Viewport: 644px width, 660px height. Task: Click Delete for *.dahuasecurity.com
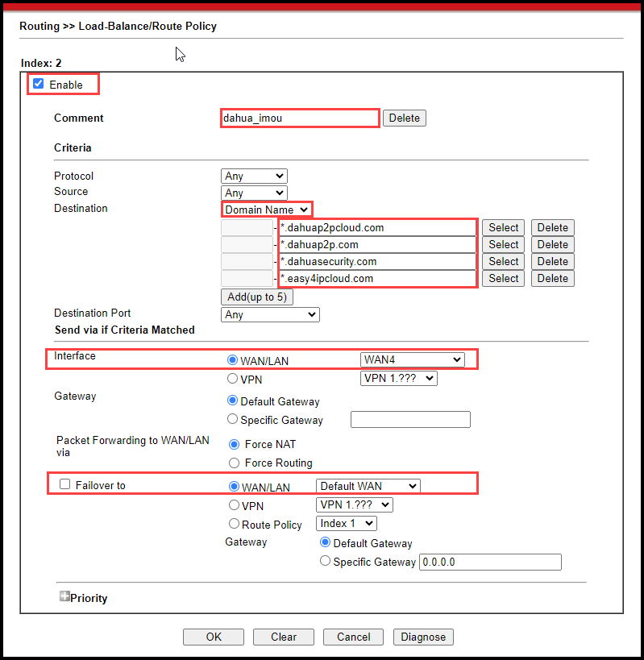point(553,261)
